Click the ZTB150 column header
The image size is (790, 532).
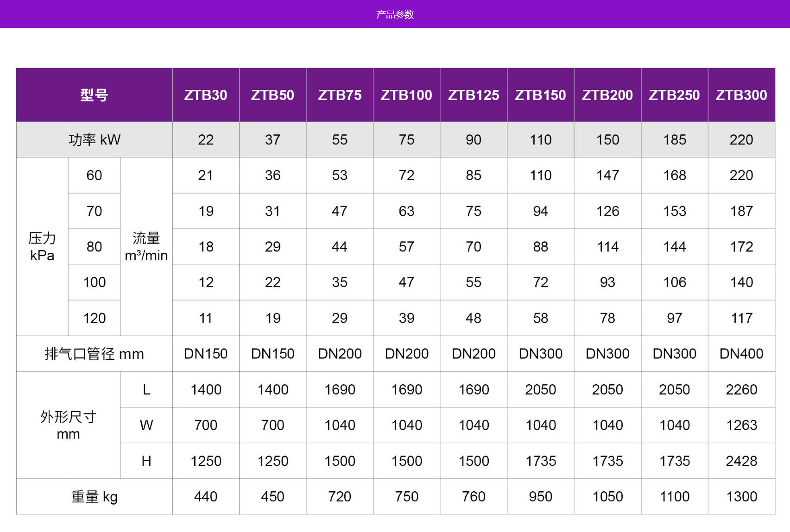(540, 95)
